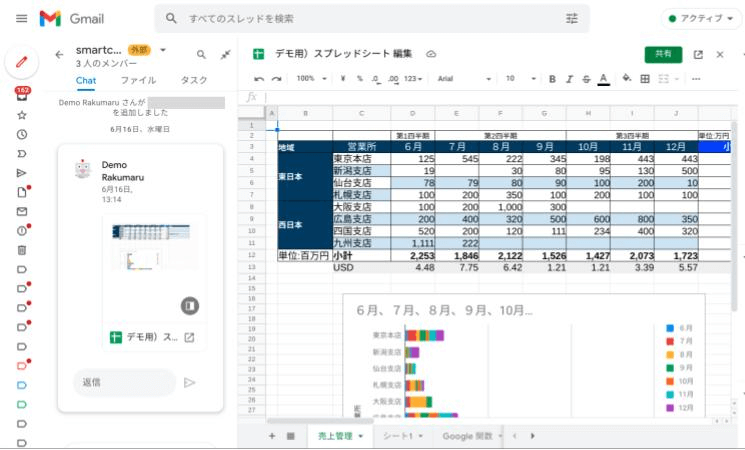Open the cell borders tool
The image size is (745, 450).
click(x=645, y=79)
